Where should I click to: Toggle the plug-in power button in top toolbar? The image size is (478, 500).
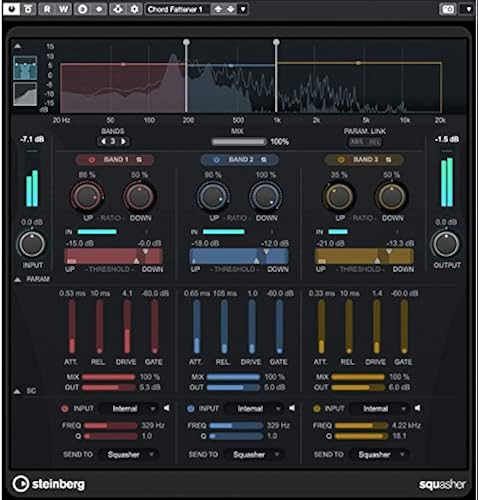tap(11, 9)
